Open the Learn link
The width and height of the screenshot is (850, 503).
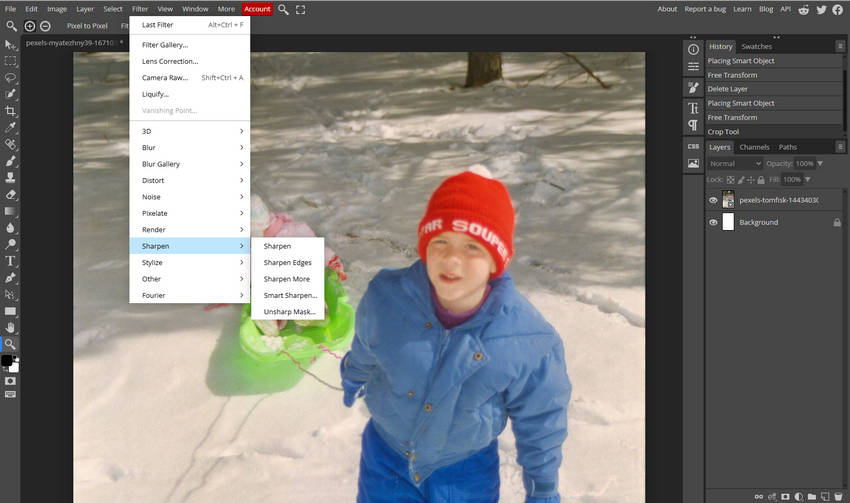(742, 9)
